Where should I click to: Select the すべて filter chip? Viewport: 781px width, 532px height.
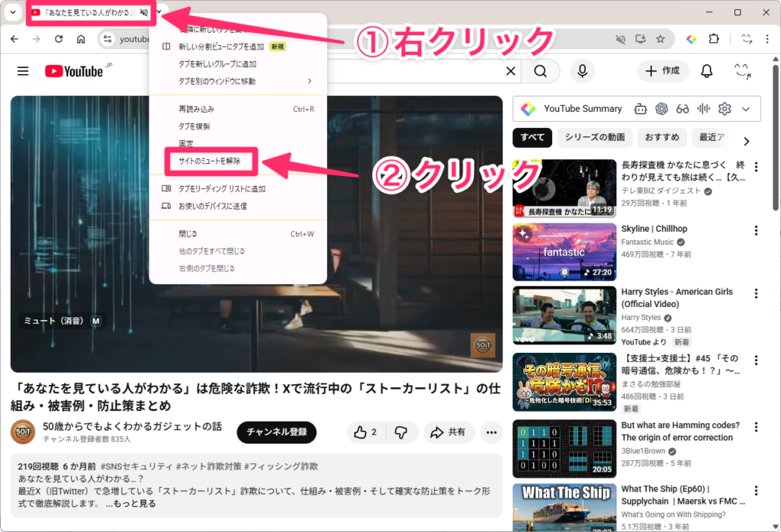[x=532, y=138]
